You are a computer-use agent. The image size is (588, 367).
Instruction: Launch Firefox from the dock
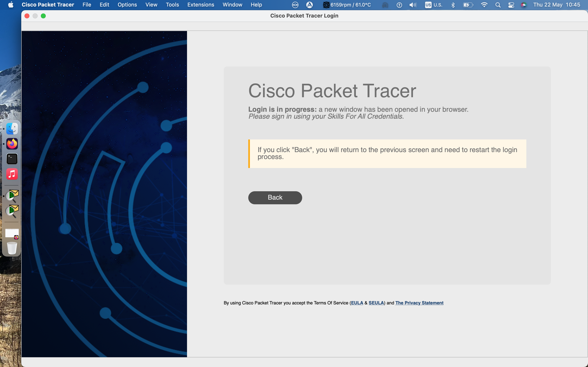pos(12,144)
